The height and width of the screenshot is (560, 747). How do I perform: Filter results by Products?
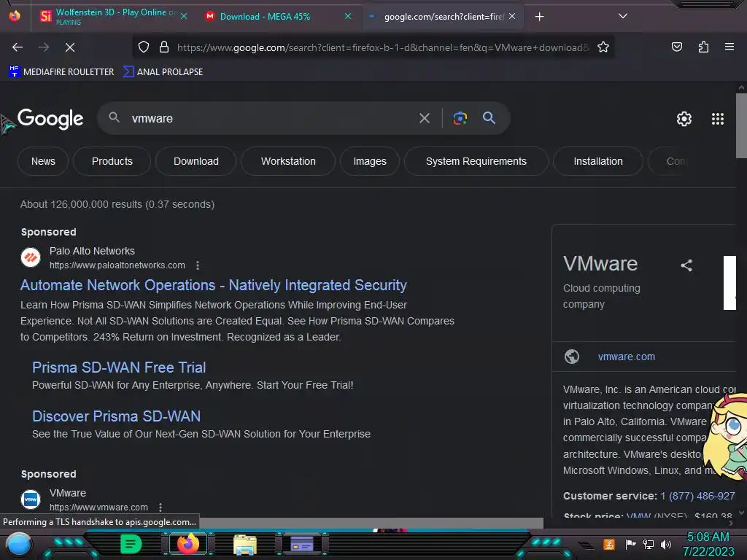112,161
